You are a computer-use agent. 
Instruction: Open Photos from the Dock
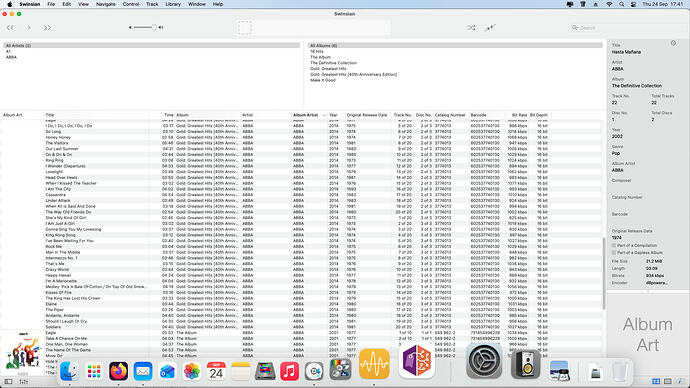coord(191,371)
